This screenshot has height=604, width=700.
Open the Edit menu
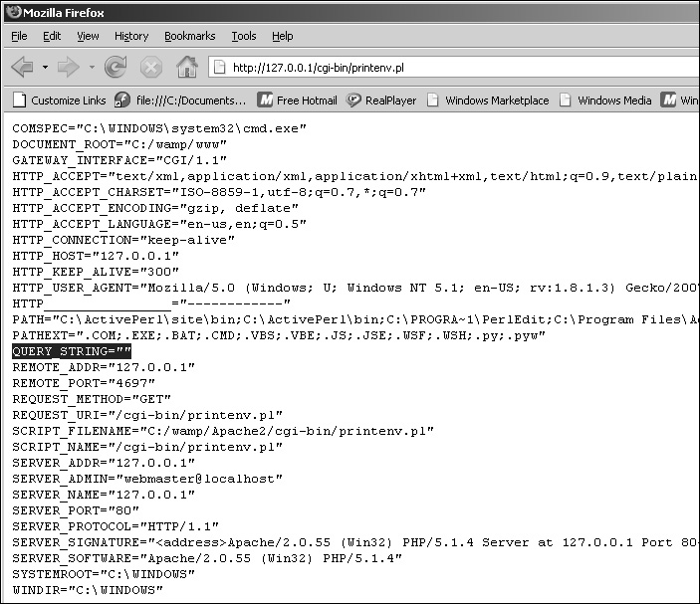pyautogui.click(x=52, y=36)
